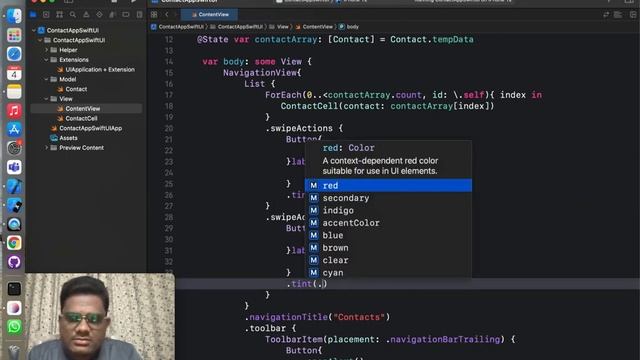Screen dimensions: 640x360
Task: Open the Report navigator
Action: (139, 15)
